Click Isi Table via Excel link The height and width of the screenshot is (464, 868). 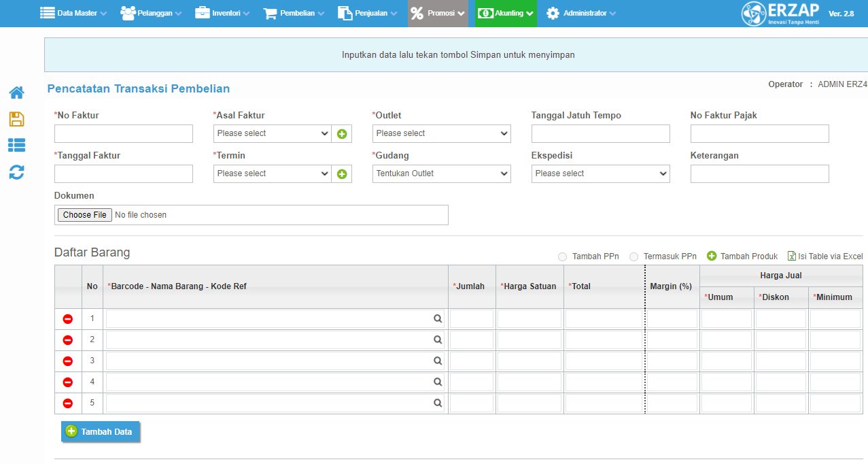coord(825,256)
